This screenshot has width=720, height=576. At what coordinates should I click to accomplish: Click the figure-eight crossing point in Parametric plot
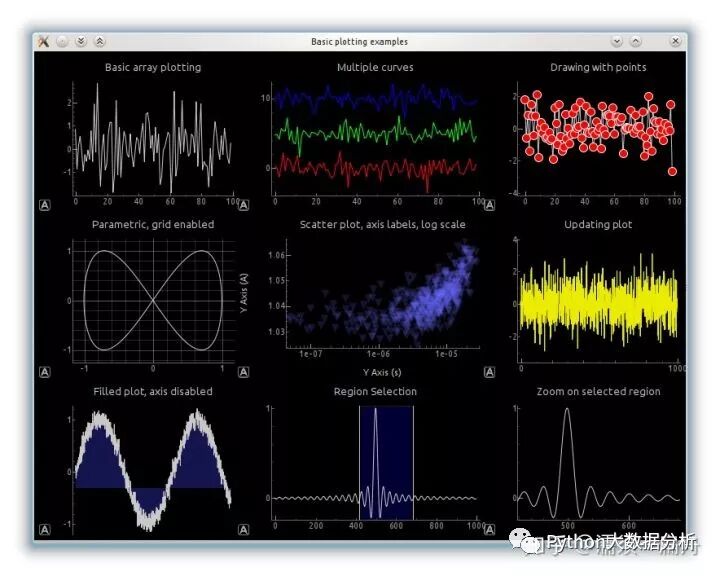coord(153,300)
